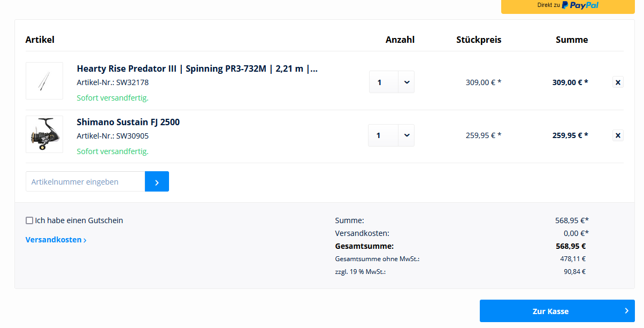Submit the article number with arrow button

click(x=157, y=182)
